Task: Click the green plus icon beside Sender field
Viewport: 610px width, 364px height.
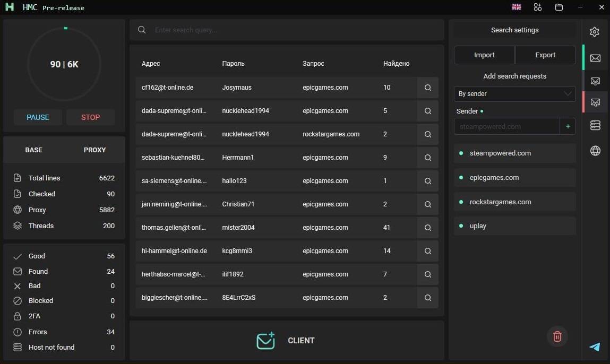Action: coord(568,126)
